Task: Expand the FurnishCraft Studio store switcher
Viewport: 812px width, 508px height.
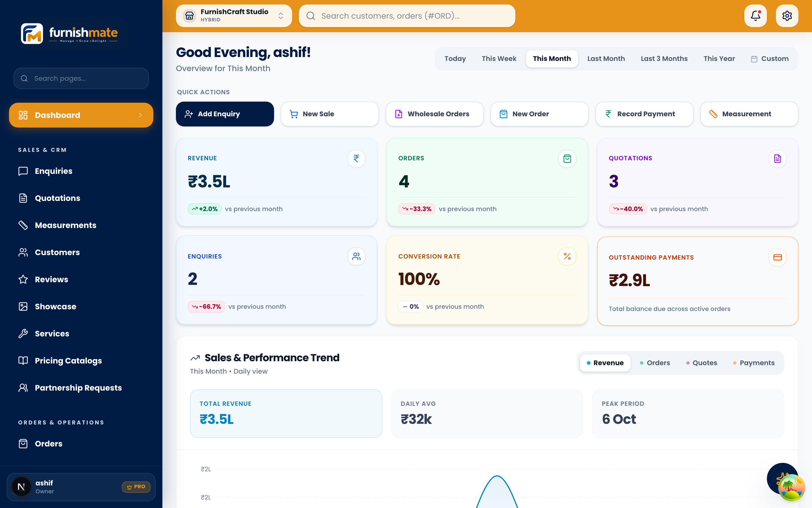Action: tap(234, 16)
